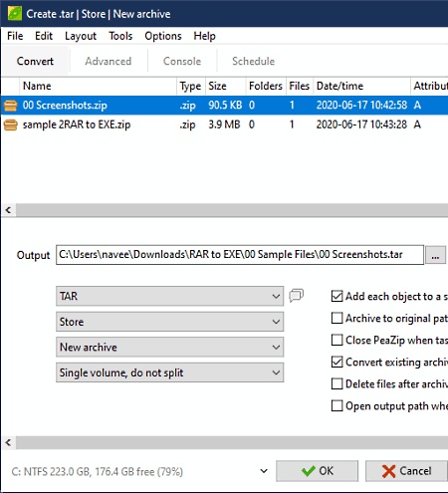Viewport: 448px width, 493px height.
Task: Click the Output path text field
Action: coord(240,255)
